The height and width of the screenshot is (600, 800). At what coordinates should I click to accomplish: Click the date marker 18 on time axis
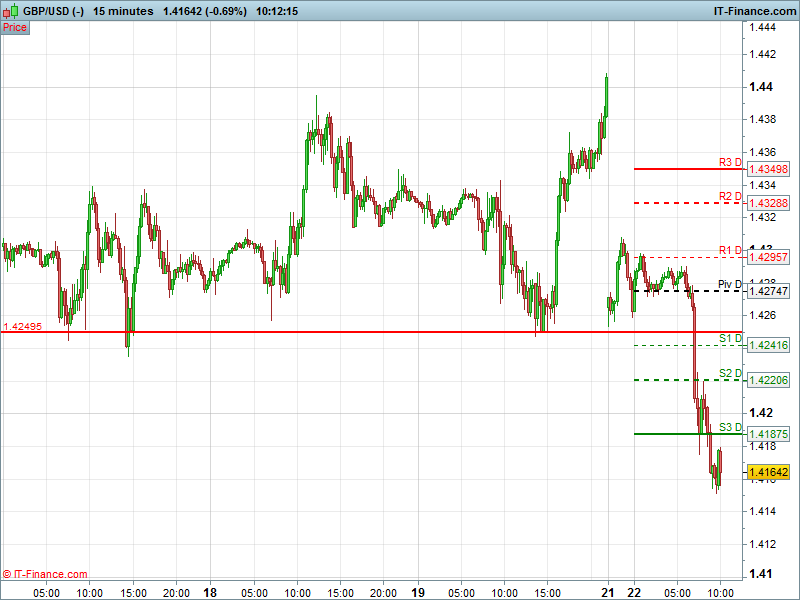[x=210, y=592]
